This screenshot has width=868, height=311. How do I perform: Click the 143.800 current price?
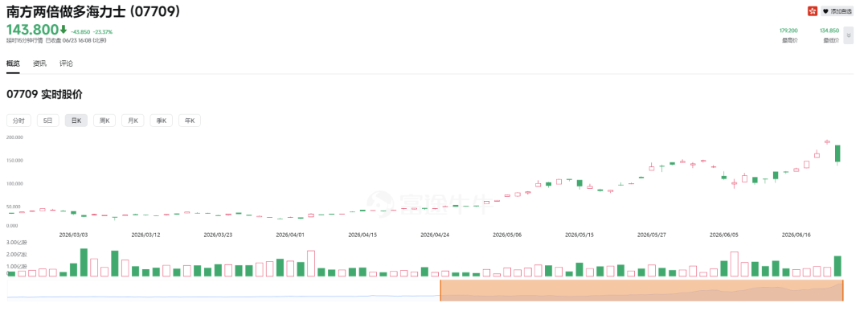coord(32,30)
